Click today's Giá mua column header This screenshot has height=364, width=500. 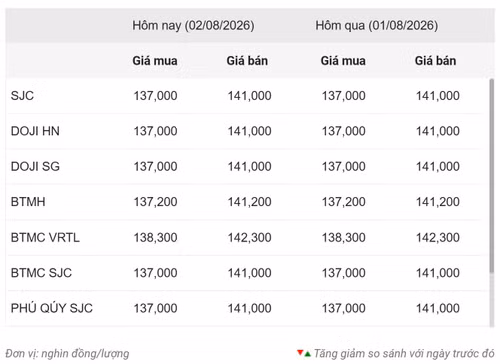tap(155, 61)
